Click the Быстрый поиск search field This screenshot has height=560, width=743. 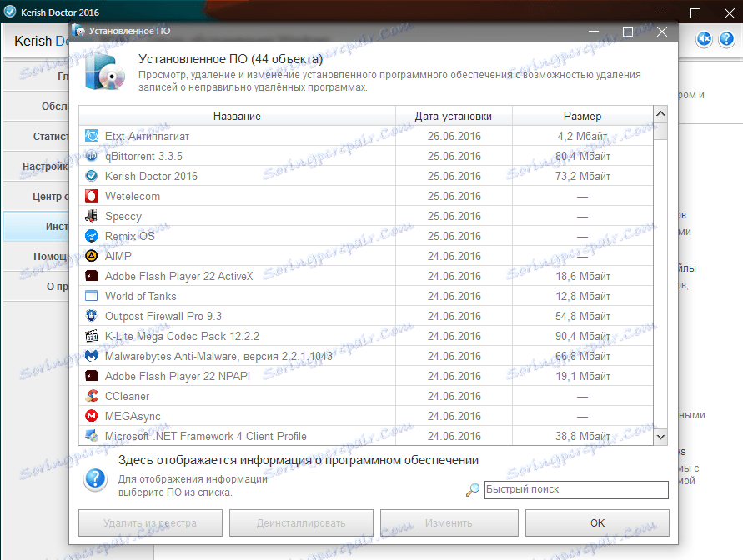(576, 489)
